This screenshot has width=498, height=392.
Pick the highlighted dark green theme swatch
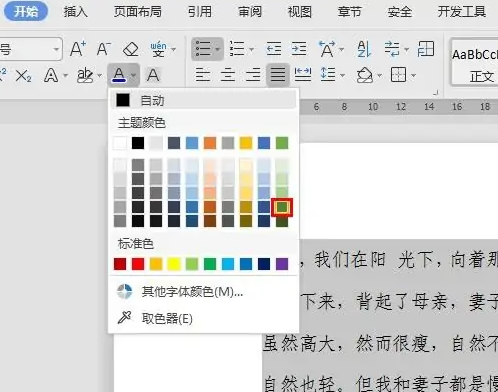point(282,207)
